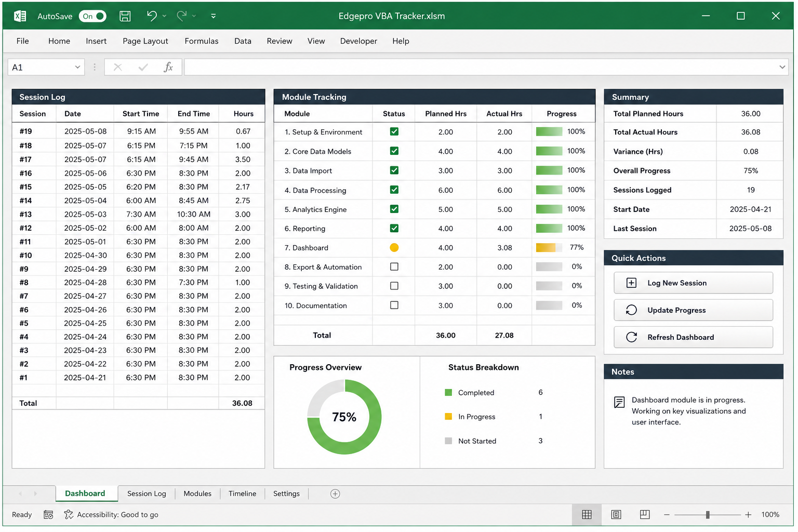The height and width of the screenshot is (532, 798).
Task: Open the Undo history dropdown arrow
Action: pyautogui.click(x=164, y=16)
